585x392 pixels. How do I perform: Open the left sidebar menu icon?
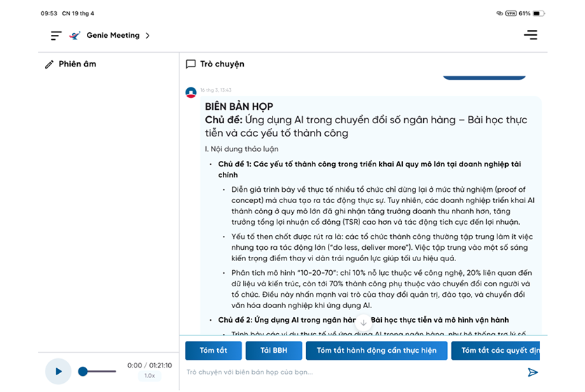click(x=56, y=36)
